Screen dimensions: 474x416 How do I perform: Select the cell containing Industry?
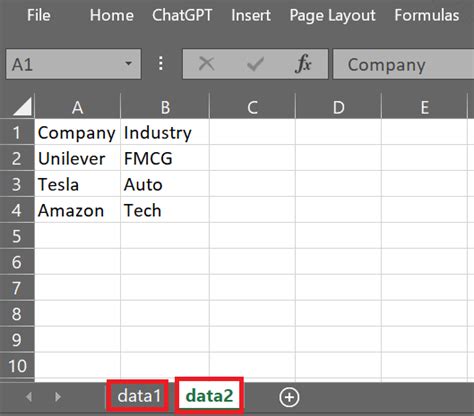coord(165,132)
